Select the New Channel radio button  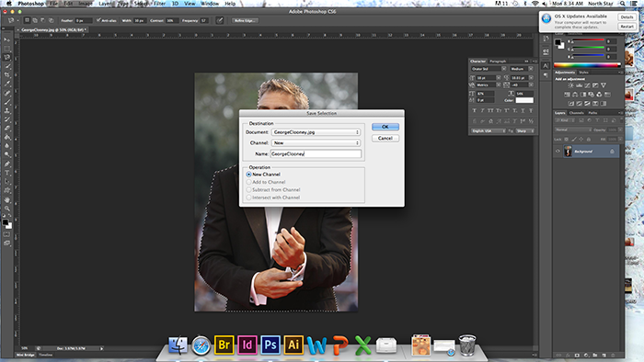(249, 175)
